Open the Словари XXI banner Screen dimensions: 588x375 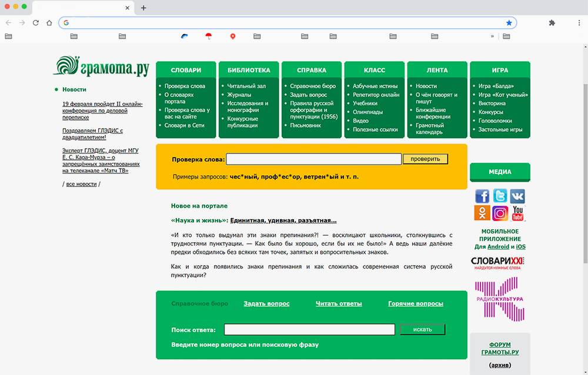(497, 263)
